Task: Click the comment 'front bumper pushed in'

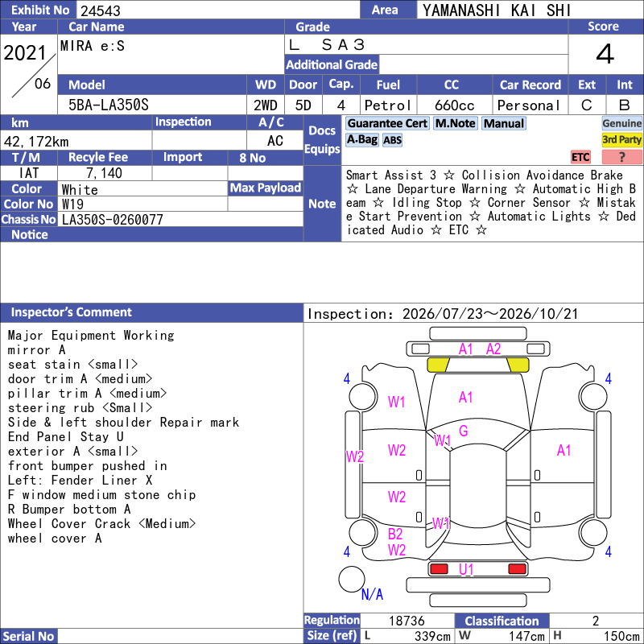Action: click(x=88, y=466)
